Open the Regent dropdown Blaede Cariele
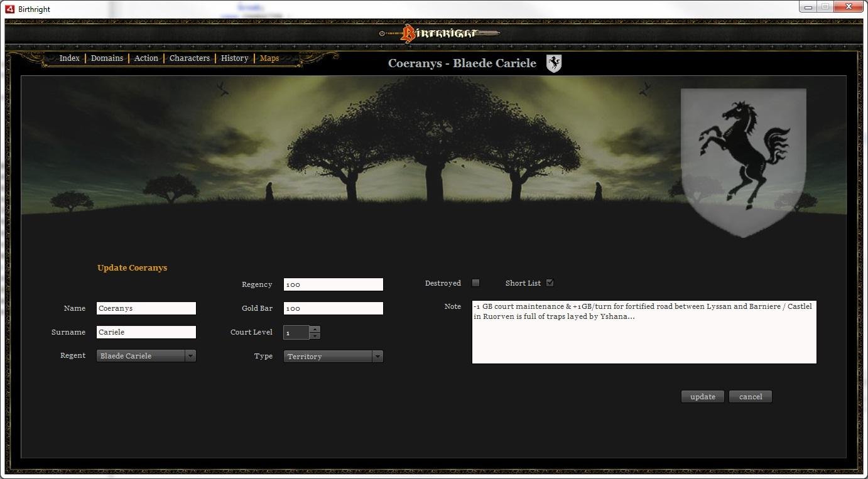 (146, 356)
